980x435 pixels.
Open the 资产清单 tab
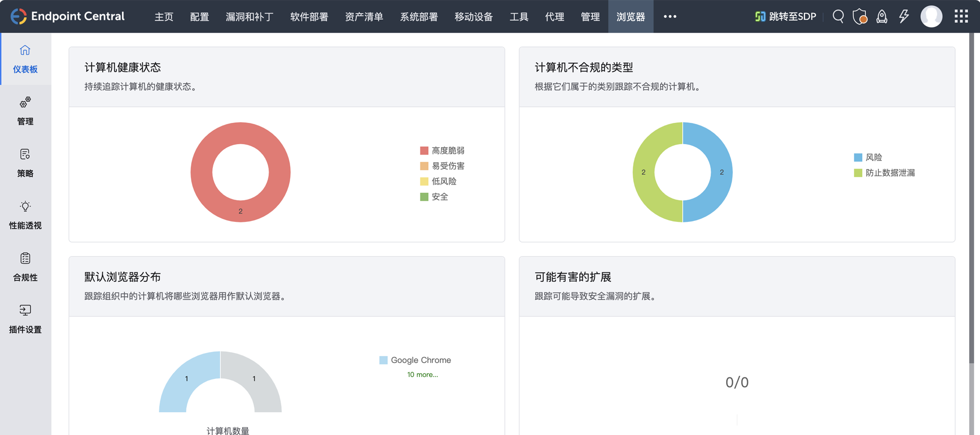(364, 17)
